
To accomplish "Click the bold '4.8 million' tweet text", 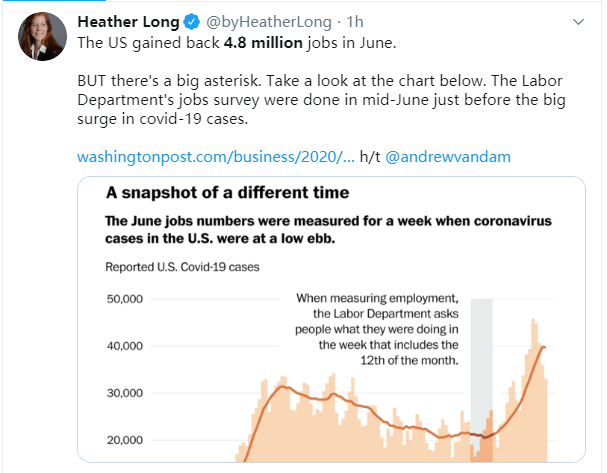I will (x=263, y=43).
